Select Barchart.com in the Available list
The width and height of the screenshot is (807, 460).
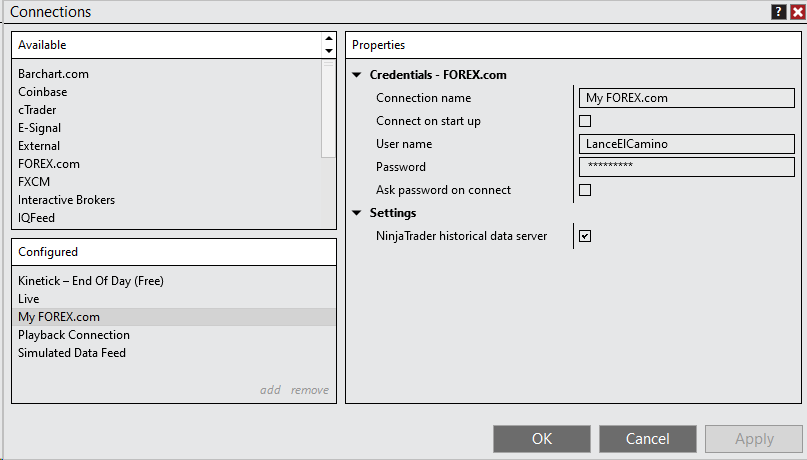click(168, 74)
